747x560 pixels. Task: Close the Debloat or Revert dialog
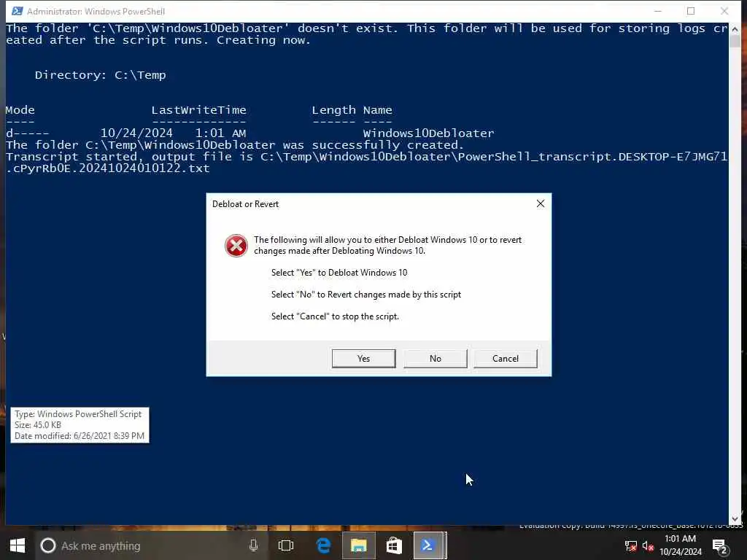point(541,204)
